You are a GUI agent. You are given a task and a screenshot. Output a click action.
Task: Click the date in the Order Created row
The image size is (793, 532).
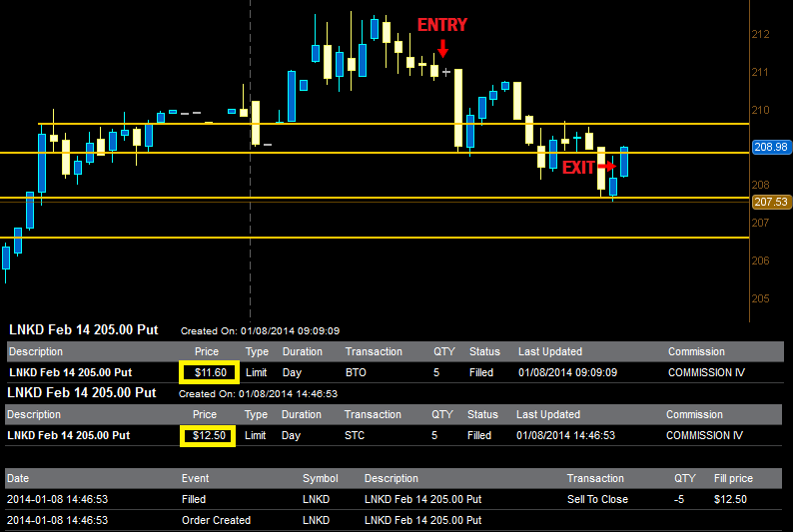pos(57,520)
